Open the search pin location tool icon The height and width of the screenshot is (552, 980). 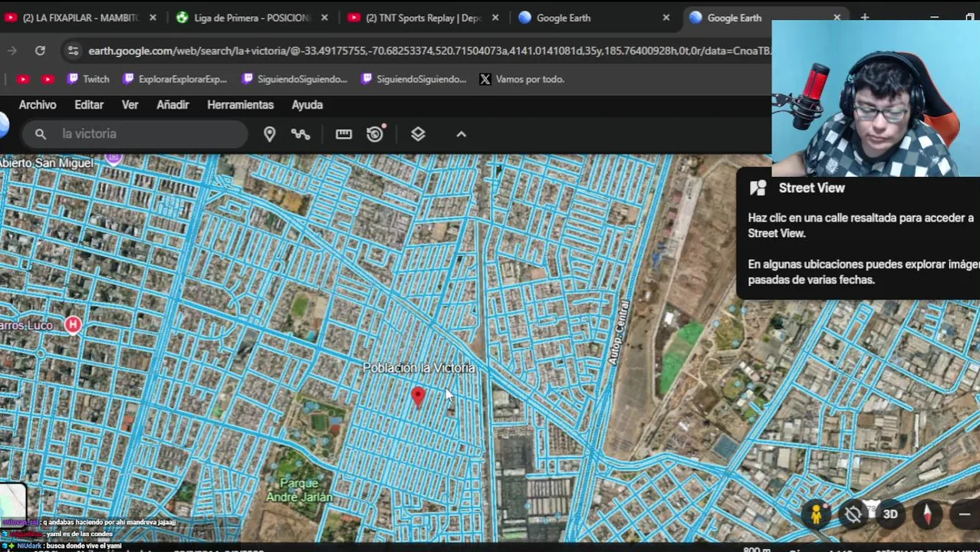click(269, 134)
